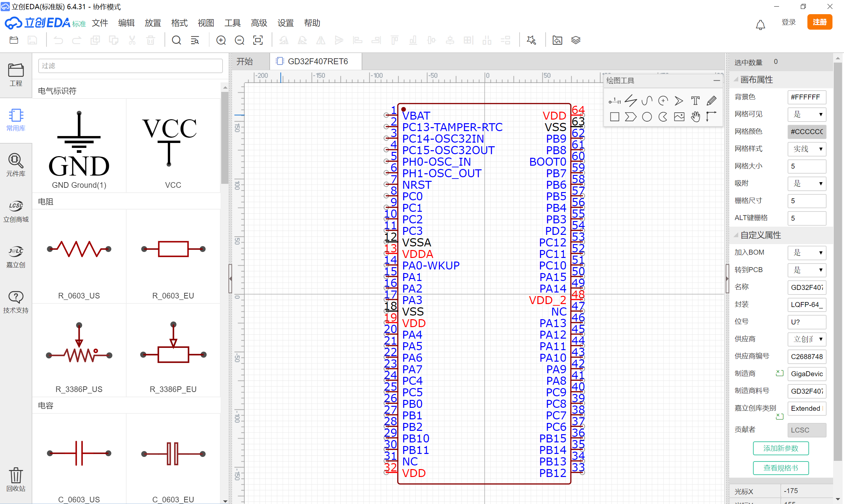The image size is (844, 504).
Task: Click the 查看规格书 button
Action: click(781, 468)
